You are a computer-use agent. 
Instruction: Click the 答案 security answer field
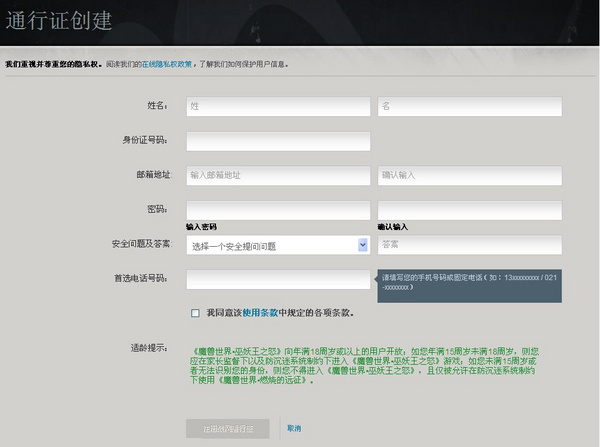click(x=469, y=245)
